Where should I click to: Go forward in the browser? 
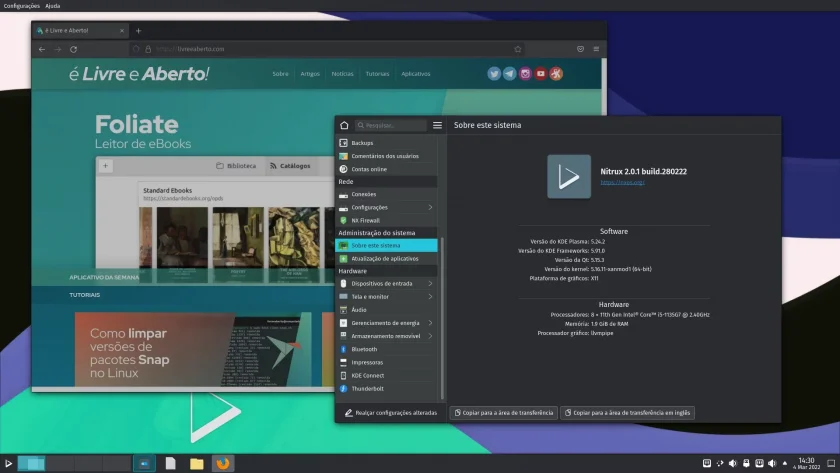58,49
